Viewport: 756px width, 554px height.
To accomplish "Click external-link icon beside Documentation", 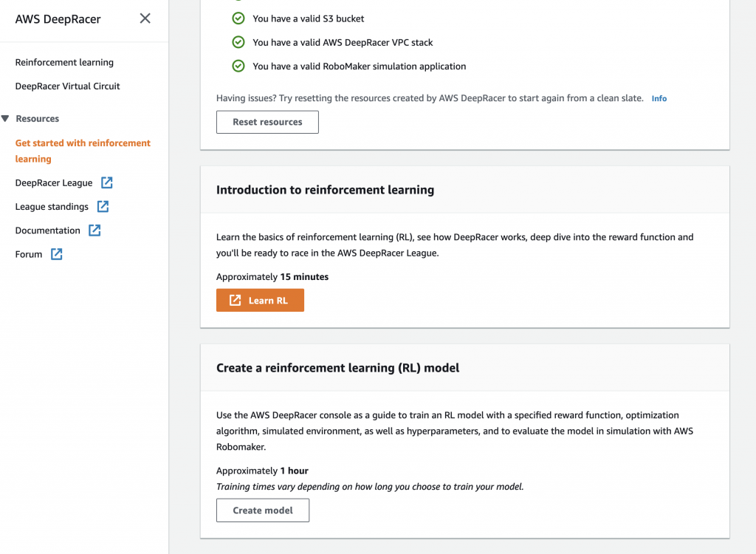I will click(x=94, y=230).
